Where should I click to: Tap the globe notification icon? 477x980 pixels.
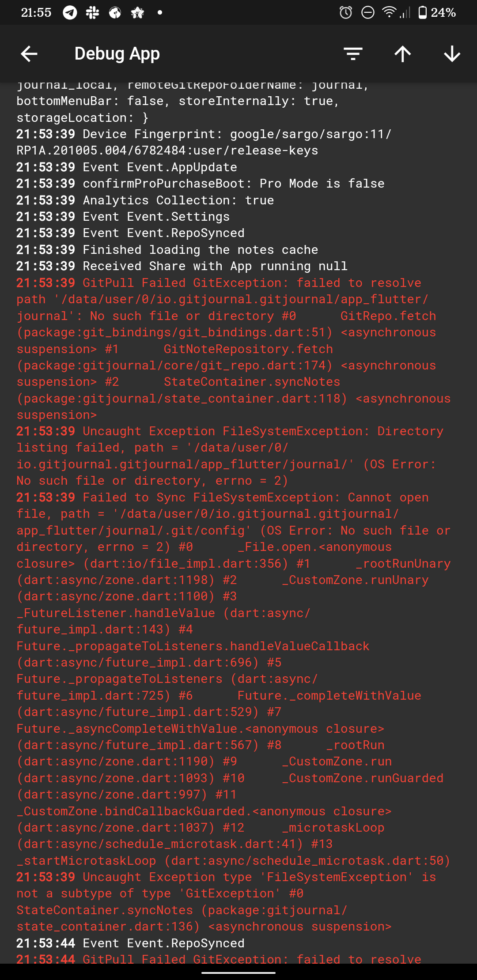click(115, 12)
